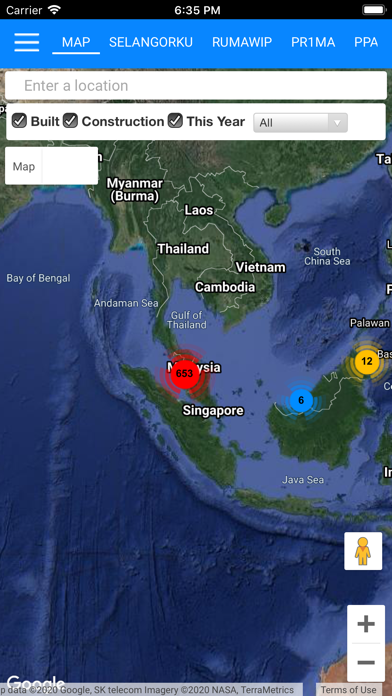The width and height of the screenshot is (392, 696).
Task: Tap the South China Sea label
Action: point(327,256)
